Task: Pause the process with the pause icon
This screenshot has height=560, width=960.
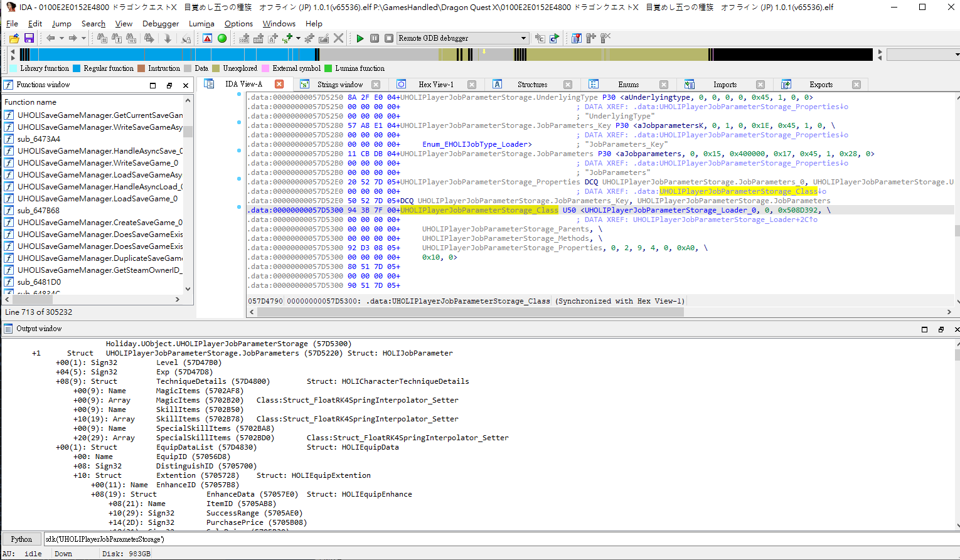Action: point(375,38)
